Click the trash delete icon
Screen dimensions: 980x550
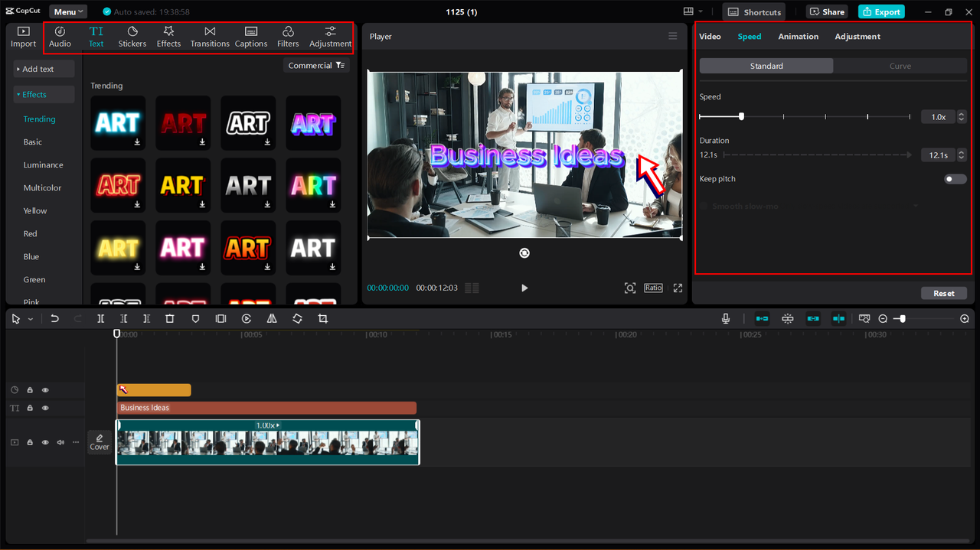click(x=170, y=318)
